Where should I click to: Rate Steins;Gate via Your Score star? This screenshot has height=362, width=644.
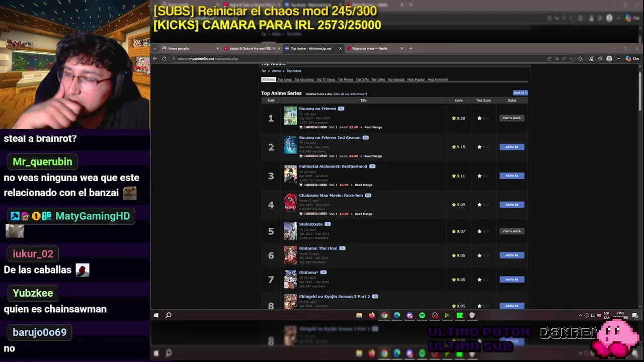click(x=479, y=231)
